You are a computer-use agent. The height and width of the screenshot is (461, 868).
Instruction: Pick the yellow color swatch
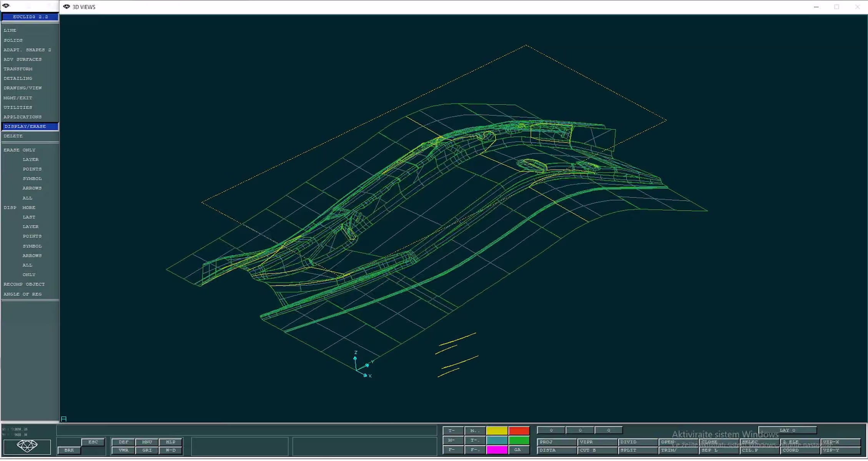[x=497, y=431]
